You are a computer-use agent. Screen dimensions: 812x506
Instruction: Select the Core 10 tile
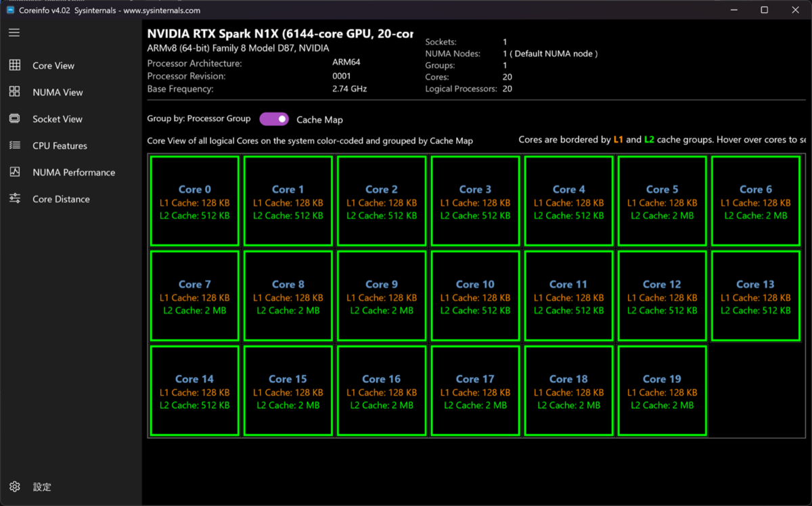[475, 296]
